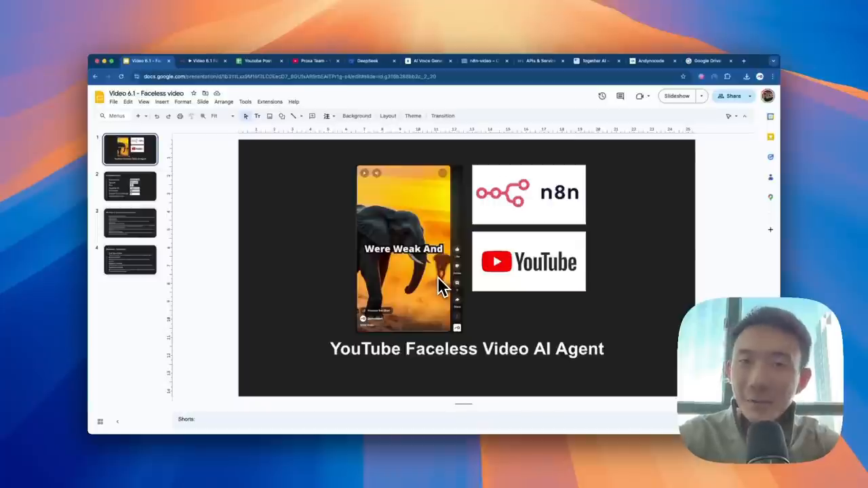Screen dimensions: 868x488
Task: Click the Get add-ons plus icon
Action: 770,230
